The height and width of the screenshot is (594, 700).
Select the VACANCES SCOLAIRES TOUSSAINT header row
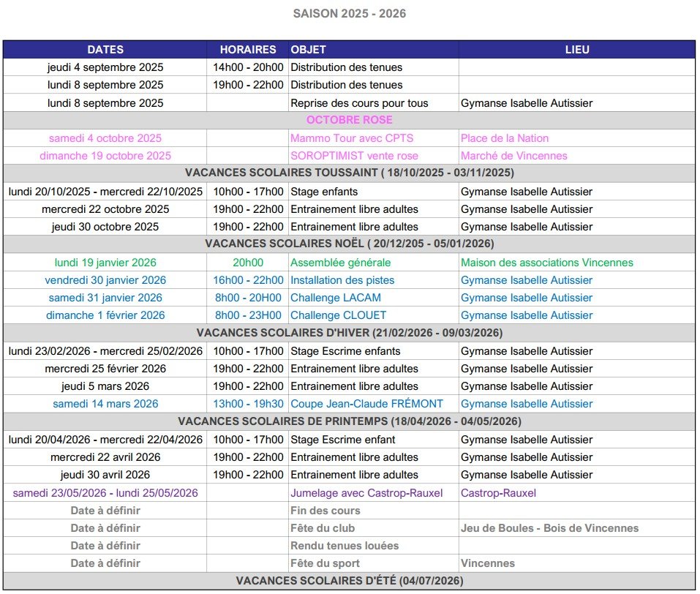350,173
